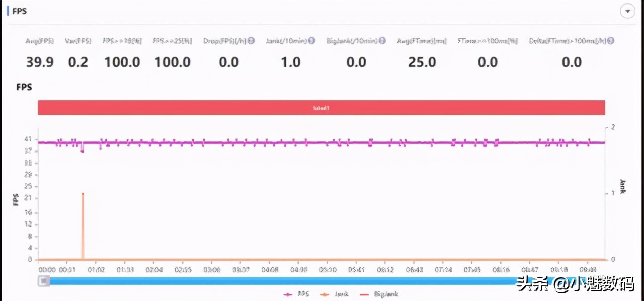This screenshot has height=301, width=644.
Task: Open help icon beside Delta(FTime) metric
Action: click(x=611, y=41)
